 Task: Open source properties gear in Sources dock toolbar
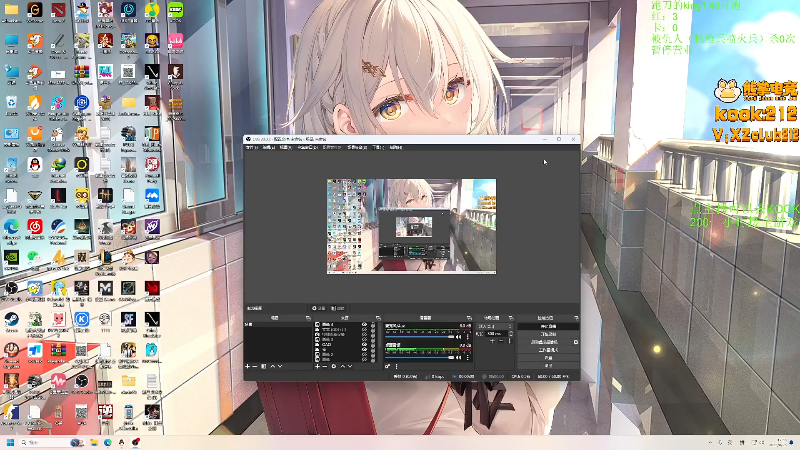click(x=334, y=366)
